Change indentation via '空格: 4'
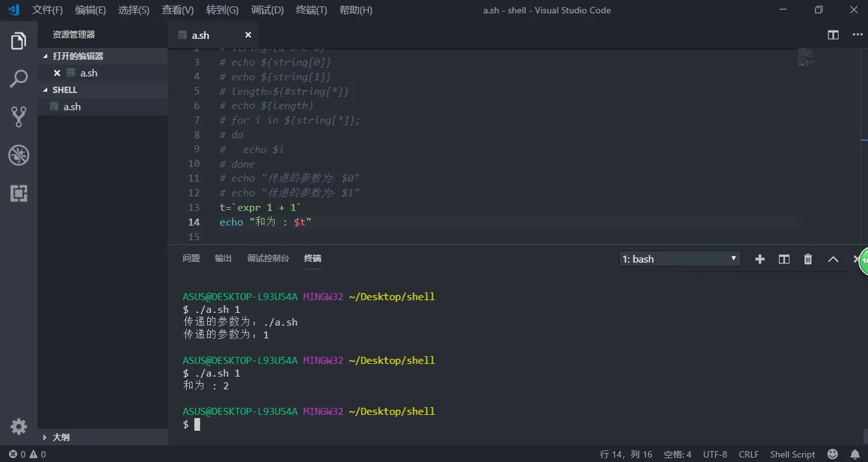The image size is (868, 462). 677,454
